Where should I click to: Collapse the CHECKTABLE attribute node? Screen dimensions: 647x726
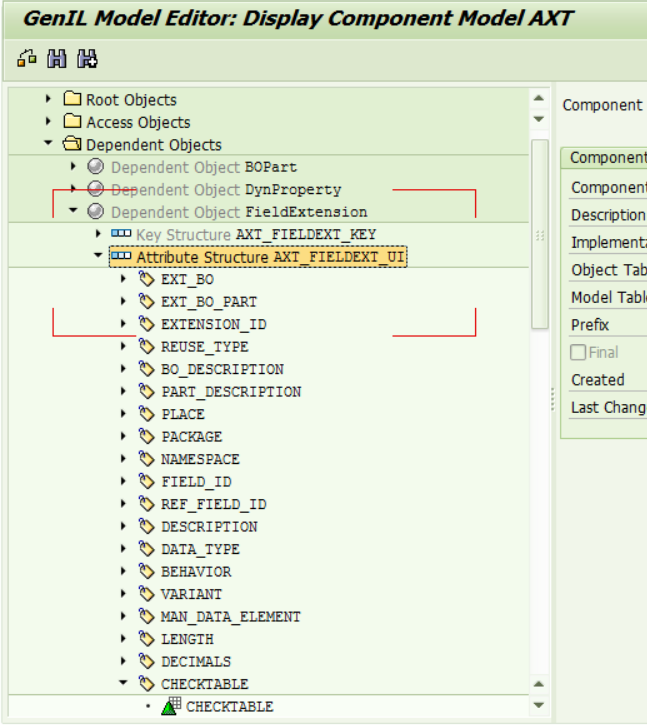point(123,684)
